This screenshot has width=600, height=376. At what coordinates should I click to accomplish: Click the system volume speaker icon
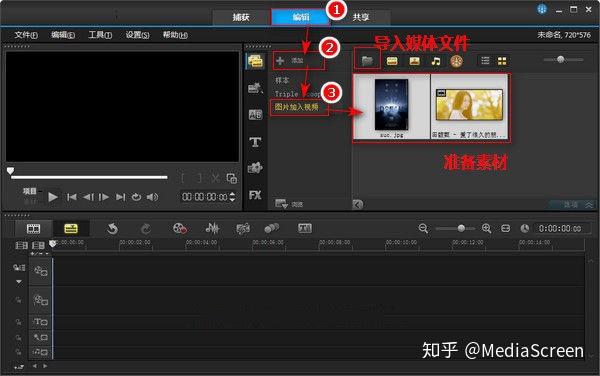click(152, 197)
